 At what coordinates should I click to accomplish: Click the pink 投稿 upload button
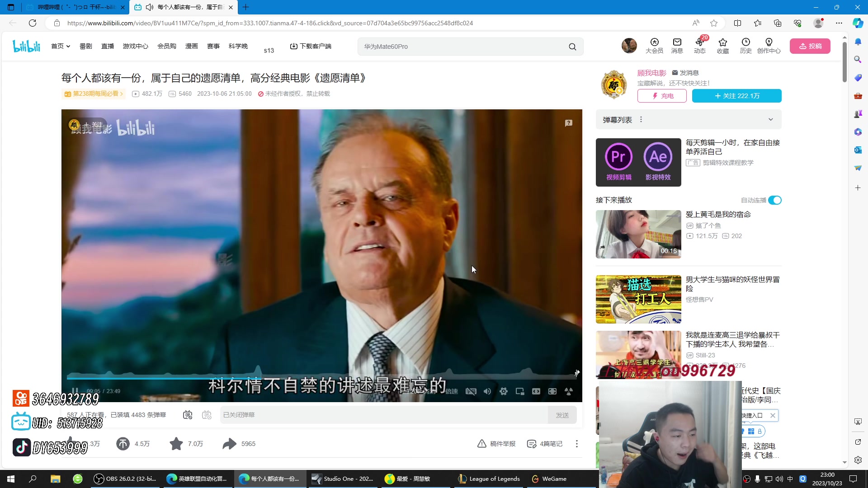(x=810, y=46)
